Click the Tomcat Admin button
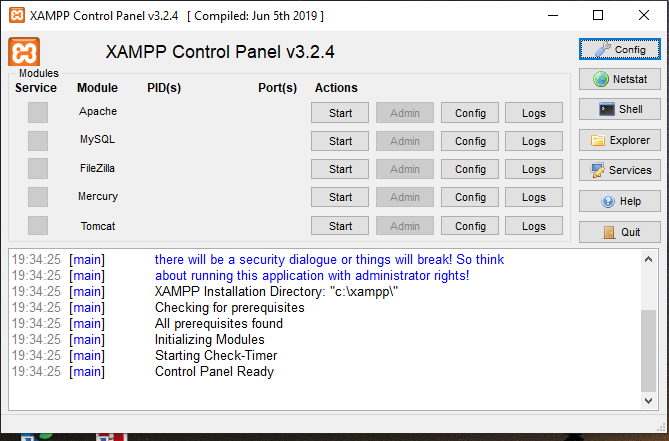The height and width of the screenshot is (441, 669). pyautogui.click(x=405, y=226)
